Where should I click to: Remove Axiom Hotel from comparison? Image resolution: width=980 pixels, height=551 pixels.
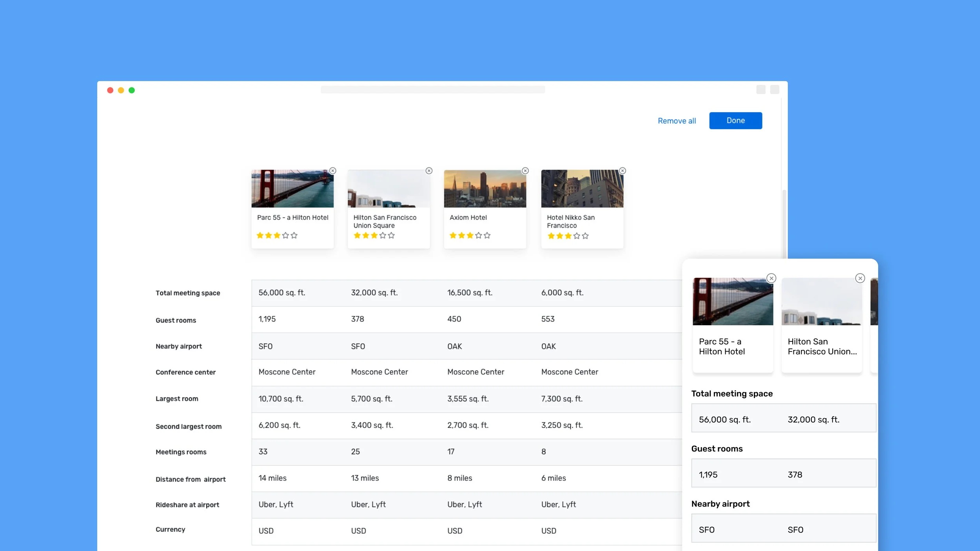(x=525, y=171)
